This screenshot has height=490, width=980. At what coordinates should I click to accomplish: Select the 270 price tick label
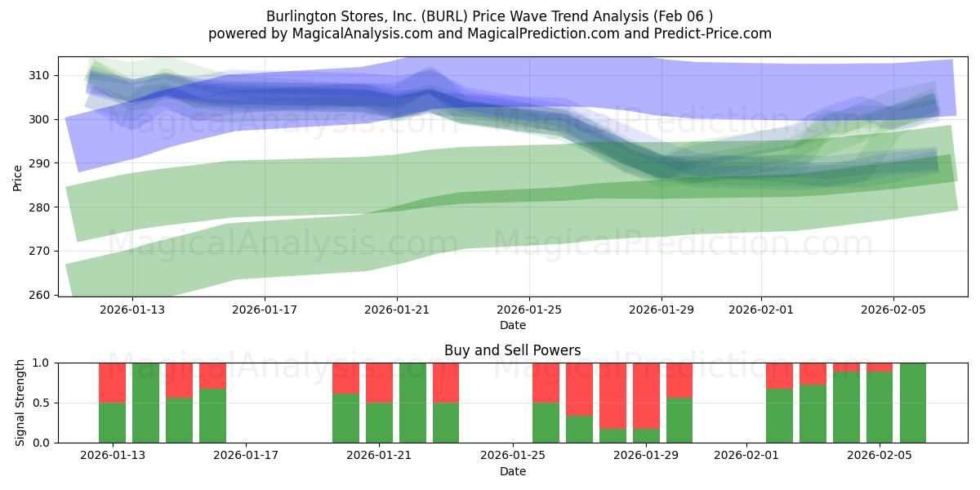pyautogui.click(x=41, y=251)
